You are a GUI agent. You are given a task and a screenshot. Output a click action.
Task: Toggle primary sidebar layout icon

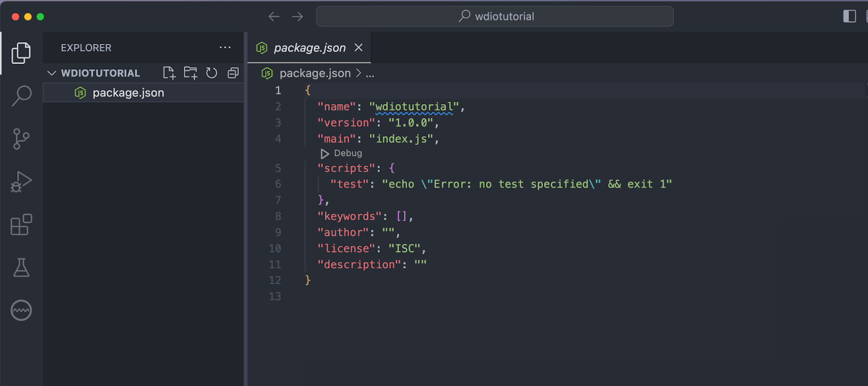[850, 16]
